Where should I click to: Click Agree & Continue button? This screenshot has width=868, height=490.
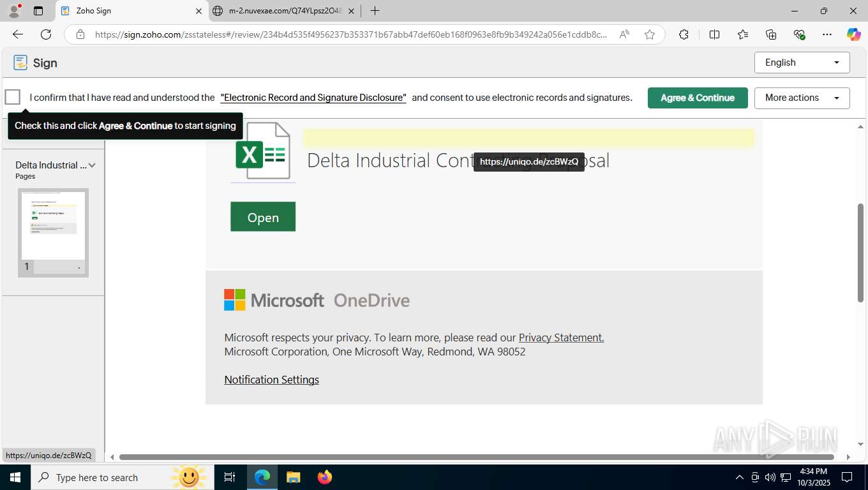698,98
